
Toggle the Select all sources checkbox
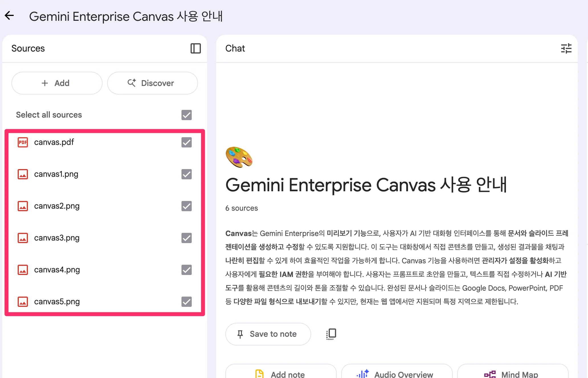[x=187, y=115]
